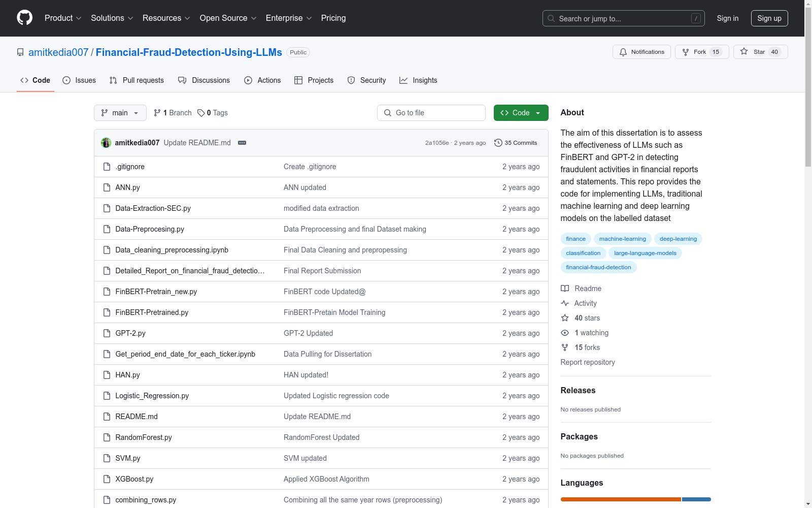The width and height of the screenshot is (812, 508).
Task: Focus the Go to file field
Action: point(431,113)
